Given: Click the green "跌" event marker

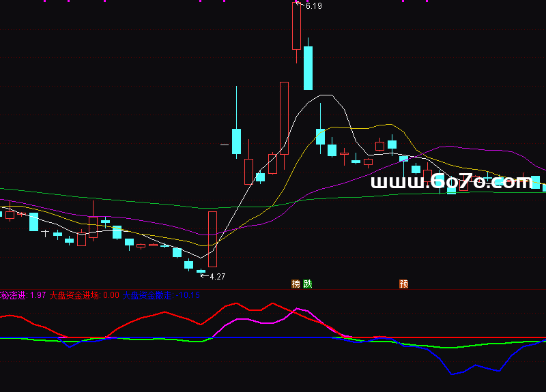Looking at the screenshot, I should [x=308, y=284].
